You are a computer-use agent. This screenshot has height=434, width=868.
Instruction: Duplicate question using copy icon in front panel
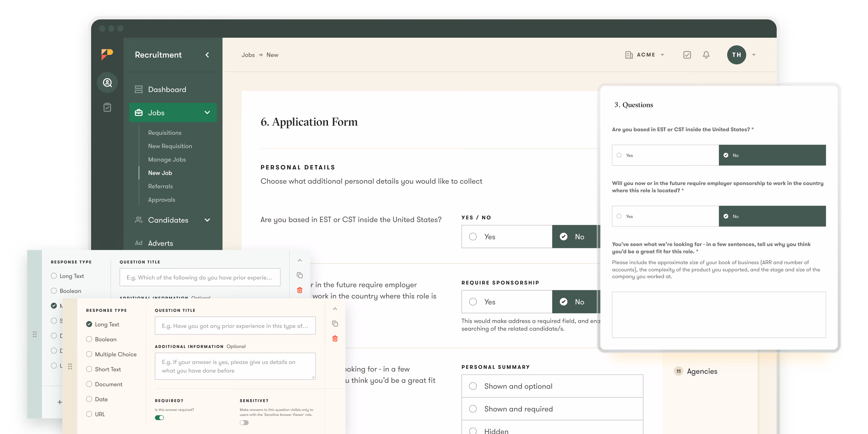[335, 324]
